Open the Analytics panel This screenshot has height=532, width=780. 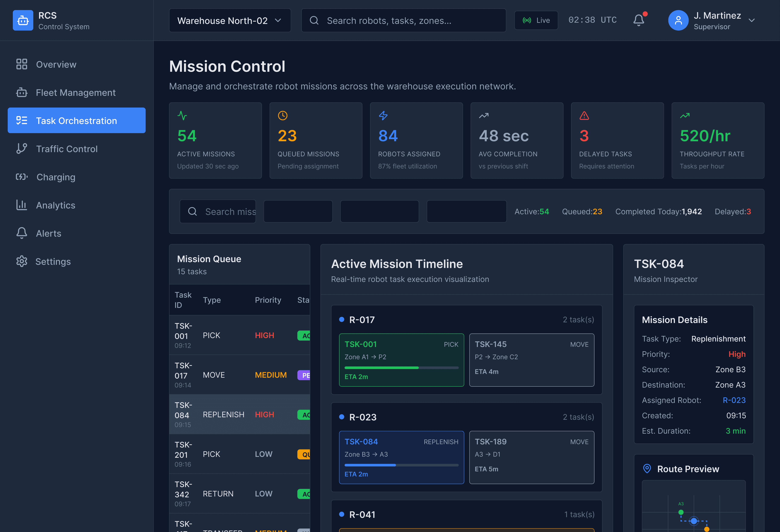[55, 205]
